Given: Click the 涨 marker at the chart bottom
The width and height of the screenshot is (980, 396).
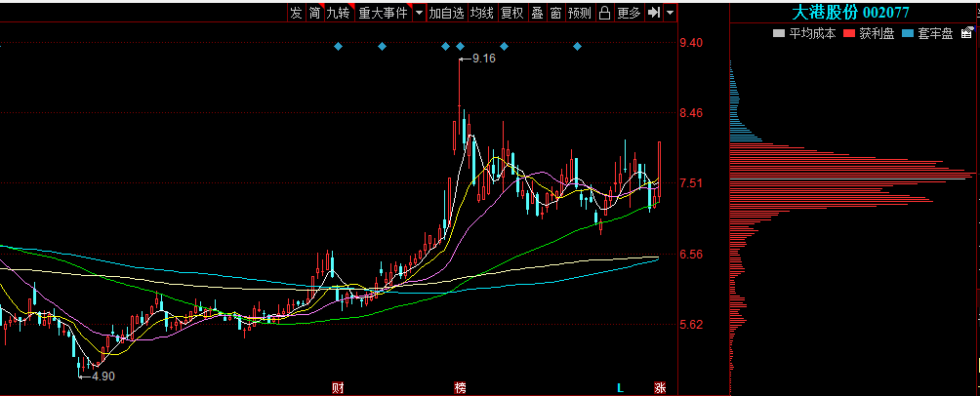Looking at the screenshot, I should point(660,387).
